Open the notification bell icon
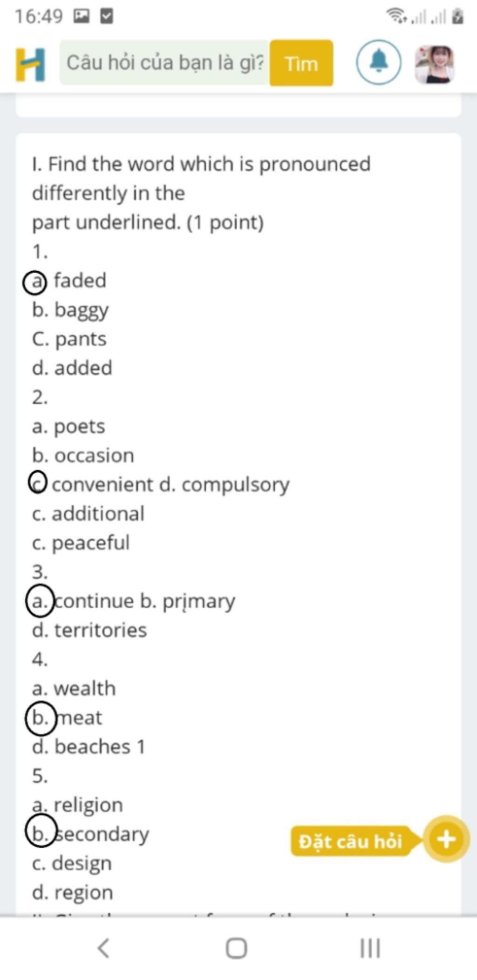 [378, 62]
